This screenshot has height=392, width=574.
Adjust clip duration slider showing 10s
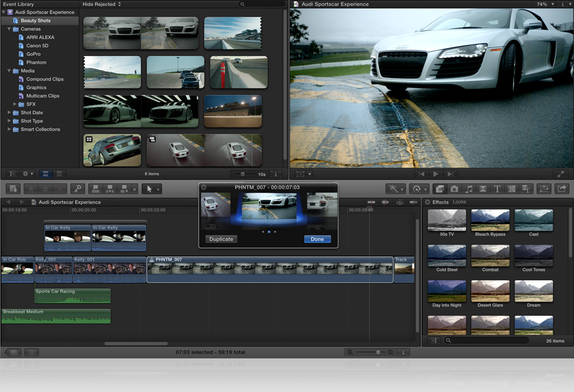pos(242,174)
